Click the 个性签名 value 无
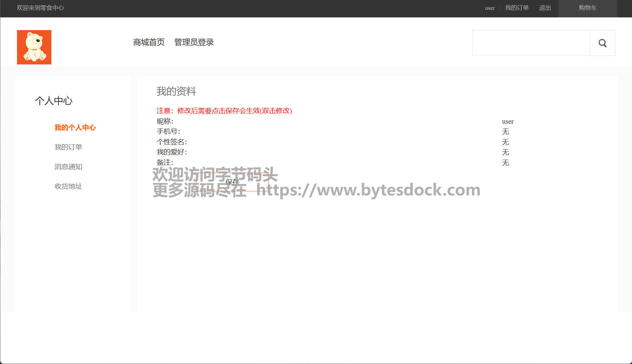This screenshot has height=364, width=632. (x=505, y=142)
